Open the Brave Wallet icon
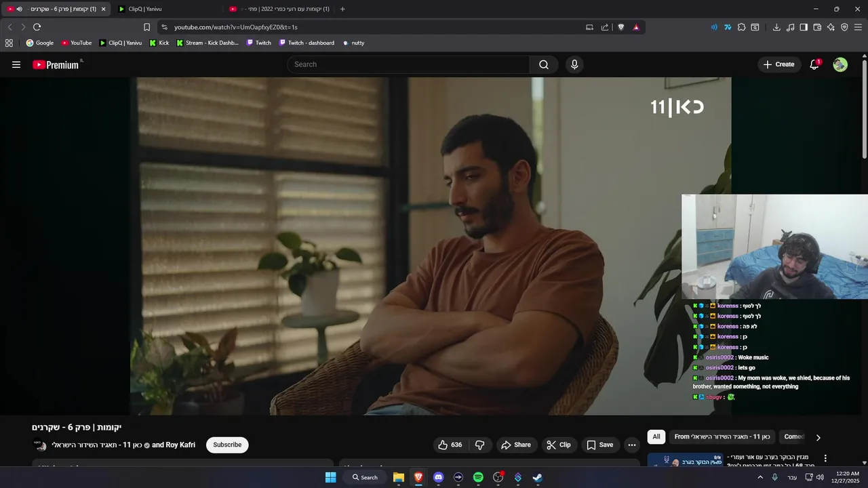The image size is (868, 488). coord(817,27)
